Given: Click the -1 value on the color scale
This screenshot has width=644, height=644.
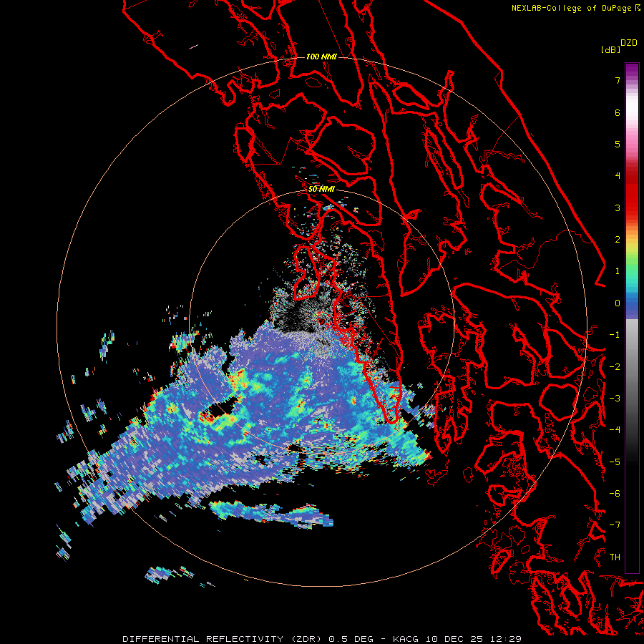Looking at the screenshot, I should [615, 335].
